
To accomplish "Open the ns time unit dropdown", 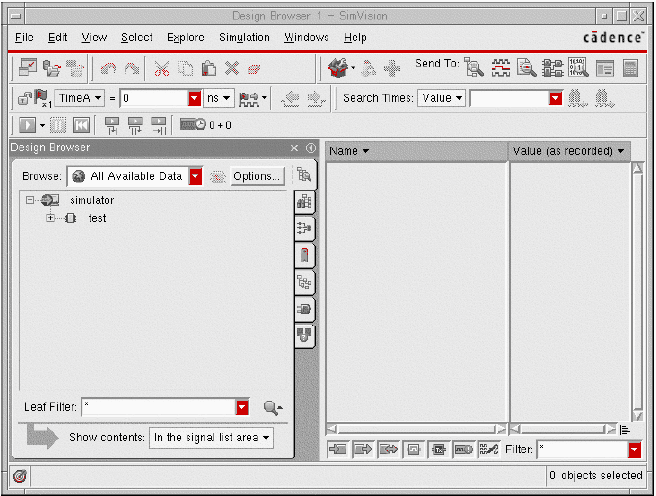I will click(x=218, y=98).
